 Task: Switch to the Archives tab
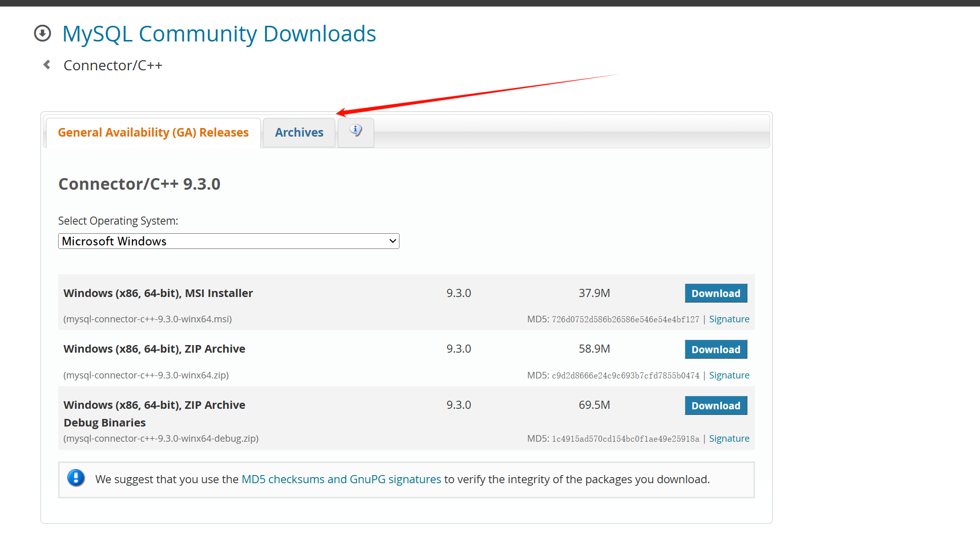[x=299, y=133]
